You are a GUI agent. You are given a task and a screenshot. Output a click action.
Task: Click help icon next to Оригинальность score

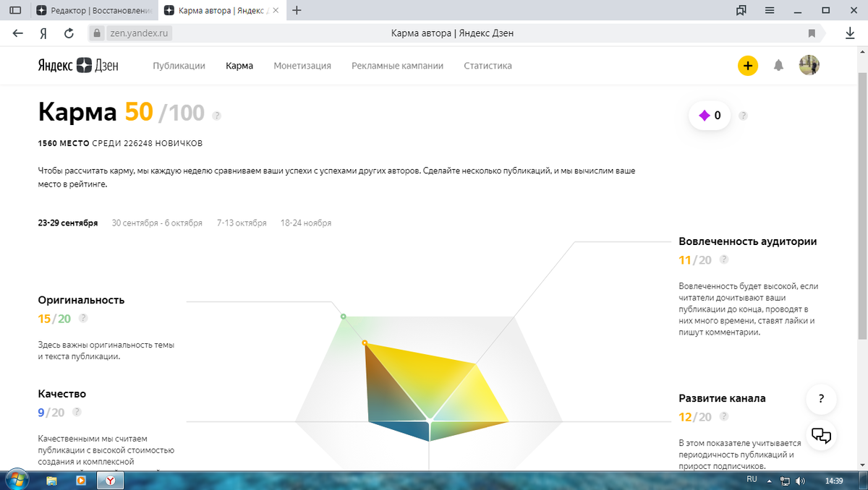[83, 318]
